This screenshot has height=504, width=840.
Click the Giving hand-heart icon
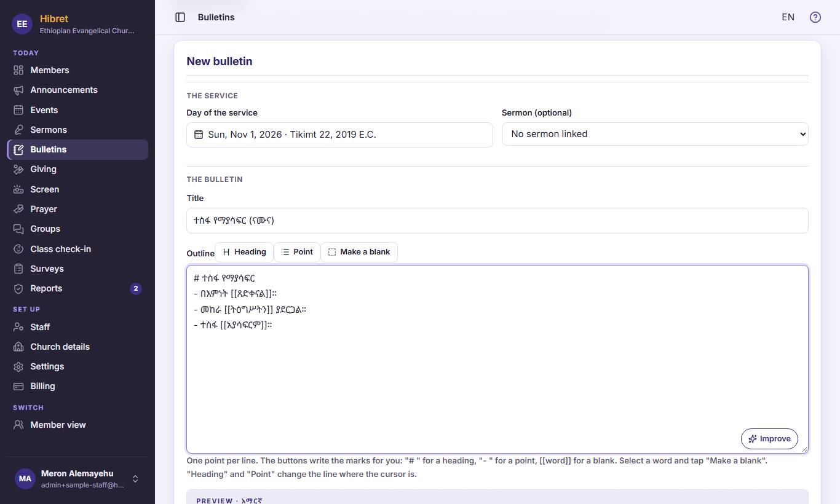[x=18, y=169]
